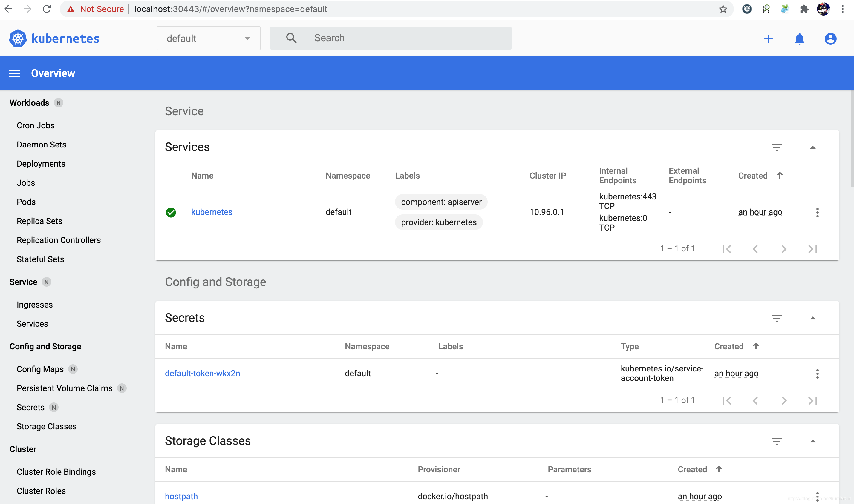Click the 'provider: kubernetes' label chip
This screenshot has height=504, width=854.
(x=439, y=222)
